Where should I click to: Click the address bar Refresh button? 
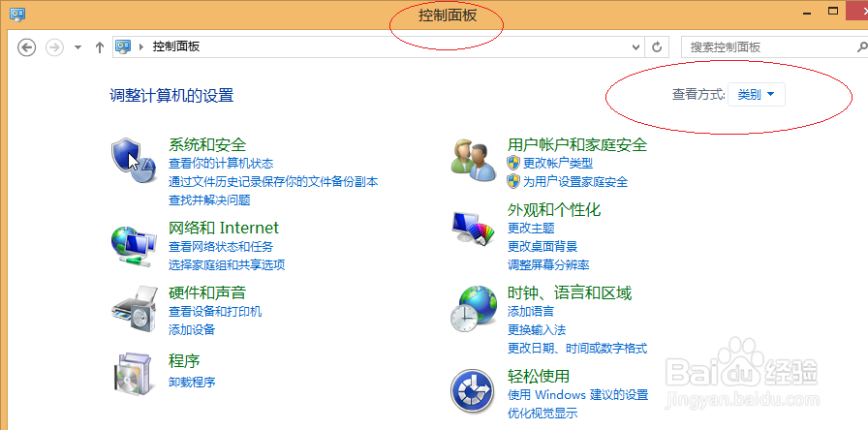657,47
